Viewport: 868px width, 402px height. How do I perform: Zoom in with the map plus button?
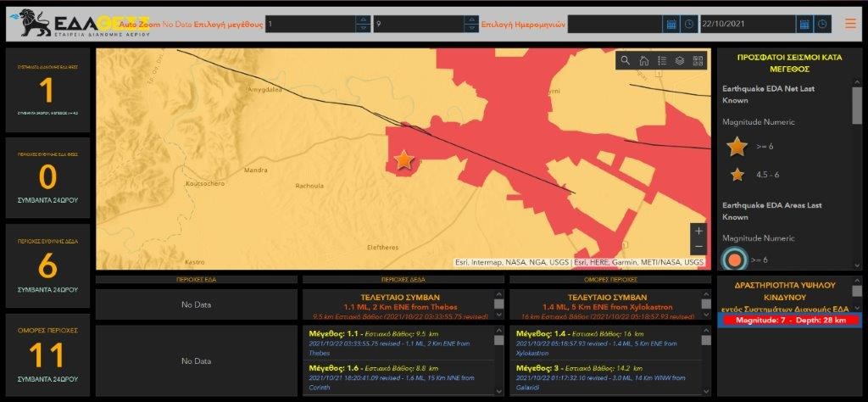click(x=698, y=231)
